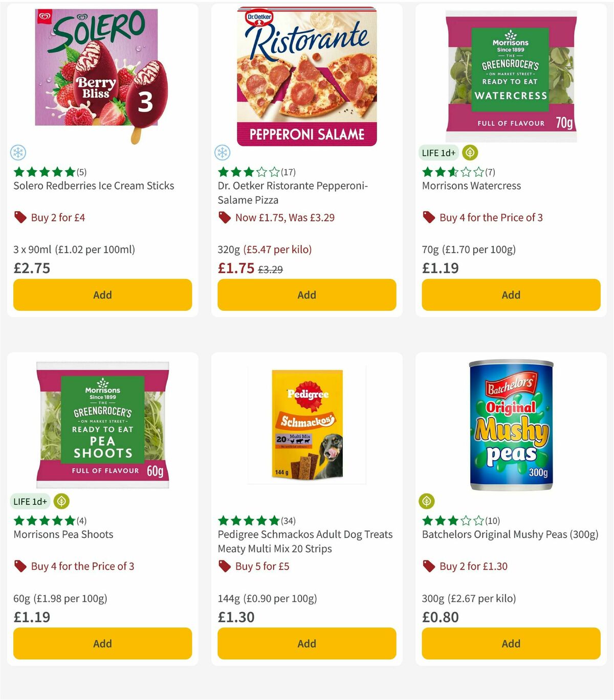This screenshot has height=700, width=614.
Task: Click the LIFE 1d+ badge on Morrisons Pea Shoots
Action: (30, 502)
